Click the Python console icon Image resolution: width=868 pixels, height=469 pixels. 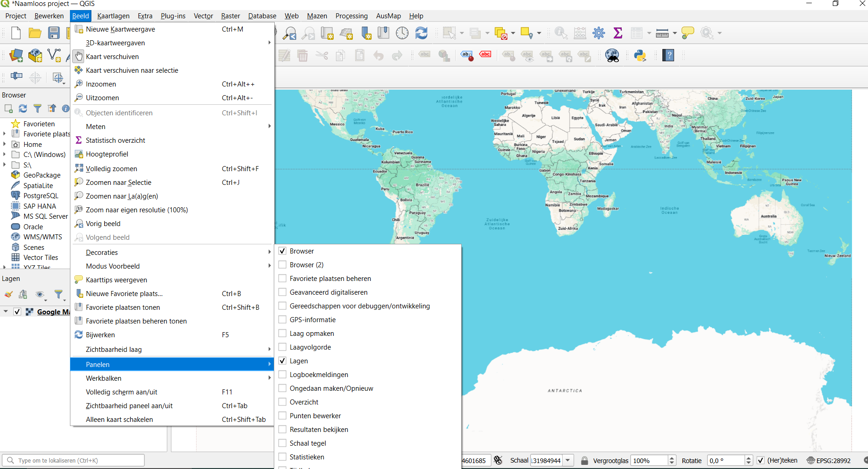click(x=640, y=56)
